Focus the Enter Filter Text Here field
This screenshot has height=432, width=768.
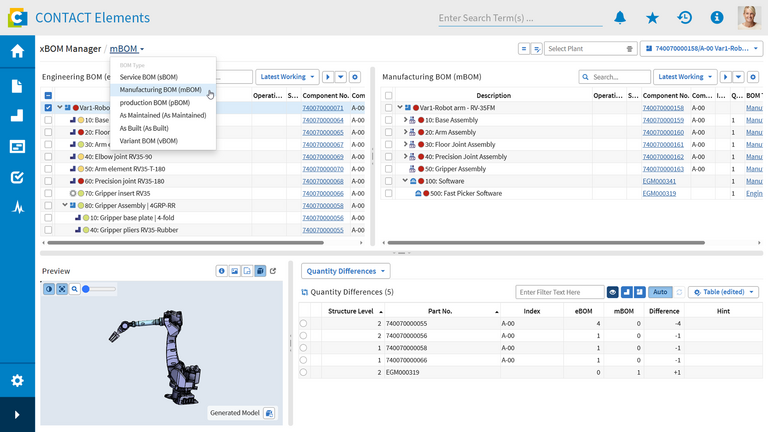pos(559,292)
